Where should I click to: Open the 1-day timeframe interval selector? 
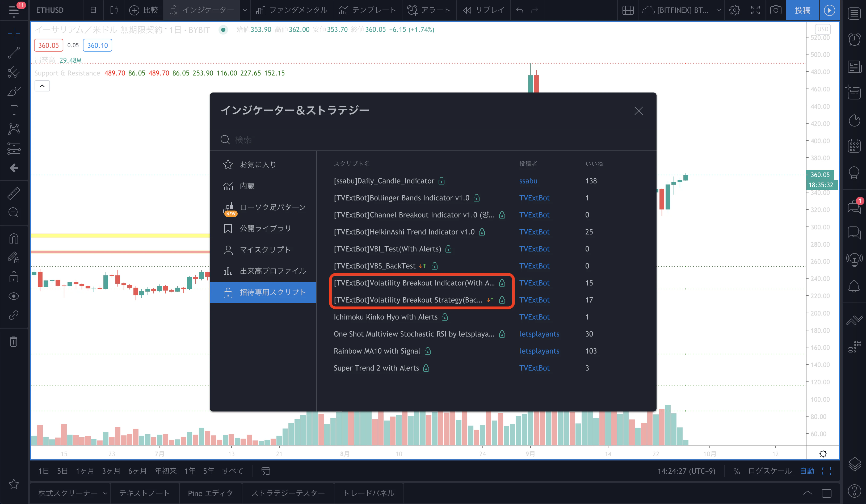pyautogui.click(x=93, y=10)
